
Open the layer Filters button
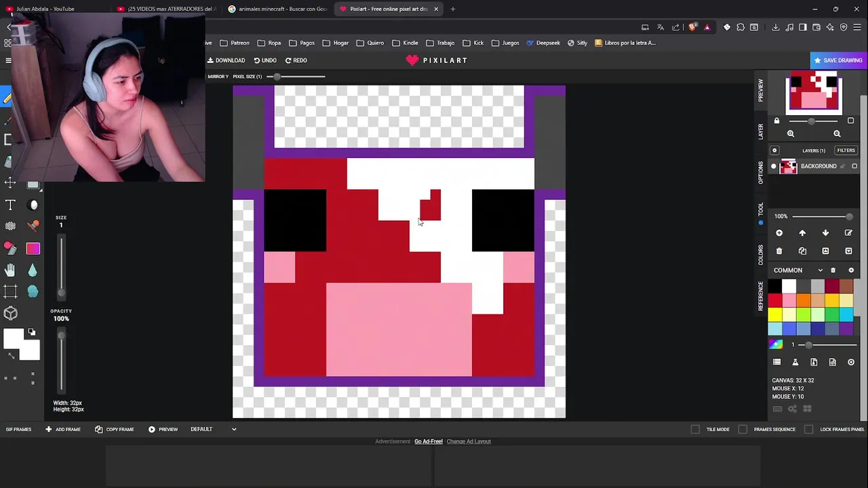(846, 150)
